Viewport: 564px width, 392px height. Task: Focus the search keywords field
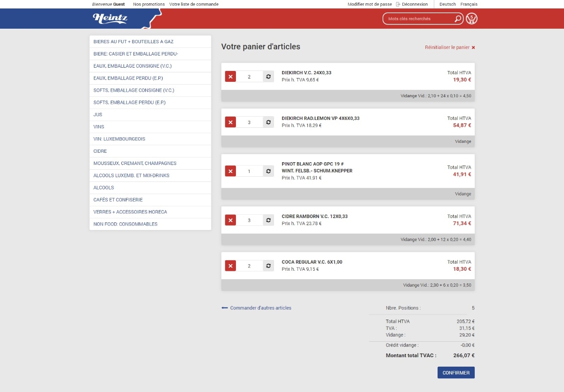point(418,19)
